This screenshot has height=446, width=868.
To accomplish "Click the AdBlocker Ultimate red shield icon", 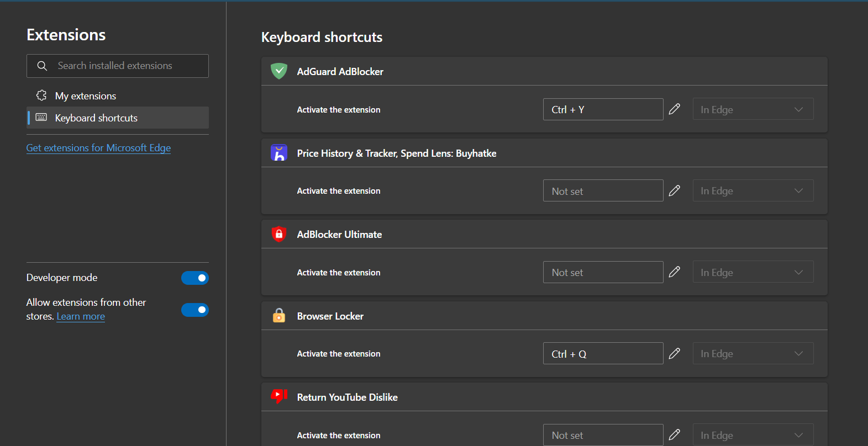I will pyautogui.click(x=279, y=234).
